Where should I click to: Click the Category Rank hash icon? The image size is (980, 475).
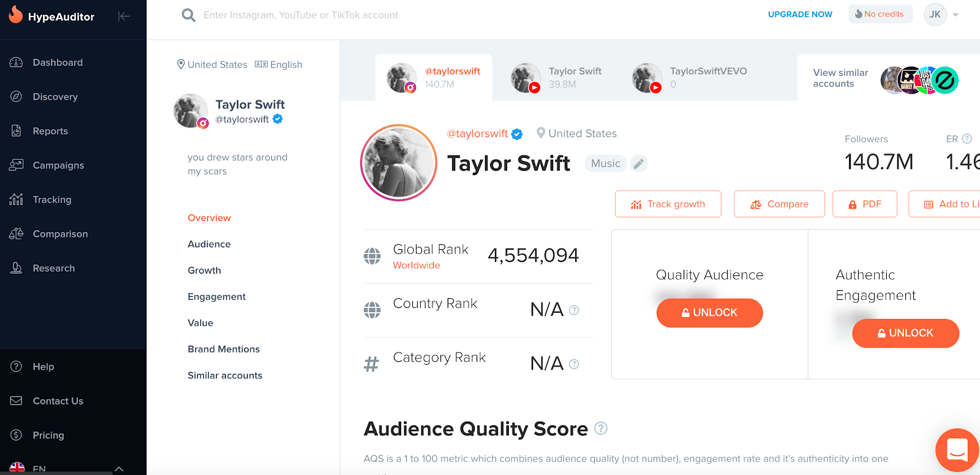pos(371,365)
